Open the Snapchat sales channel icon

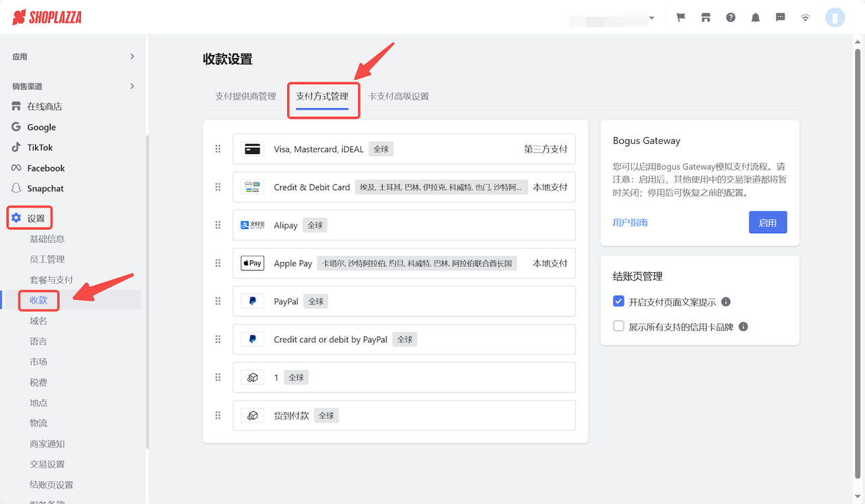pyautogui.click(x=15, y=188)
